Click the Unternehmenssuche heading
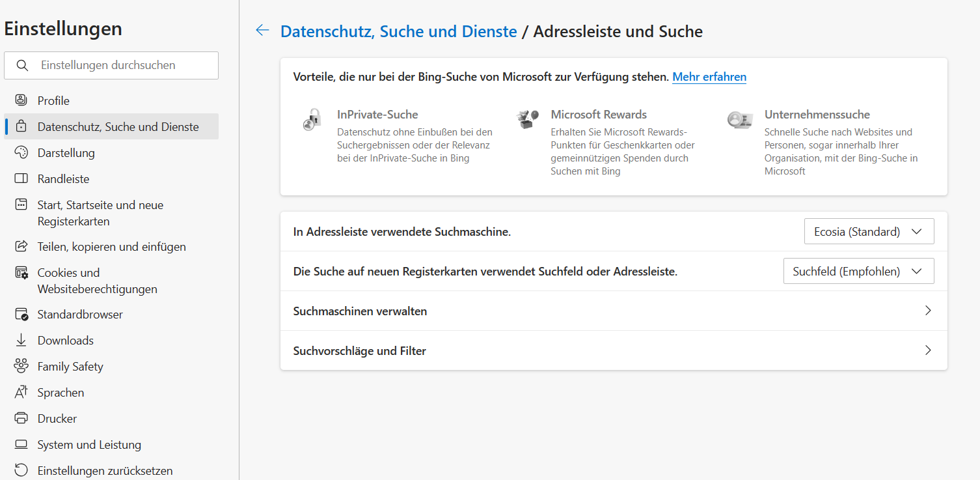Image resolution: width=980 pixels, height=480 pixels. coord(817,115)
